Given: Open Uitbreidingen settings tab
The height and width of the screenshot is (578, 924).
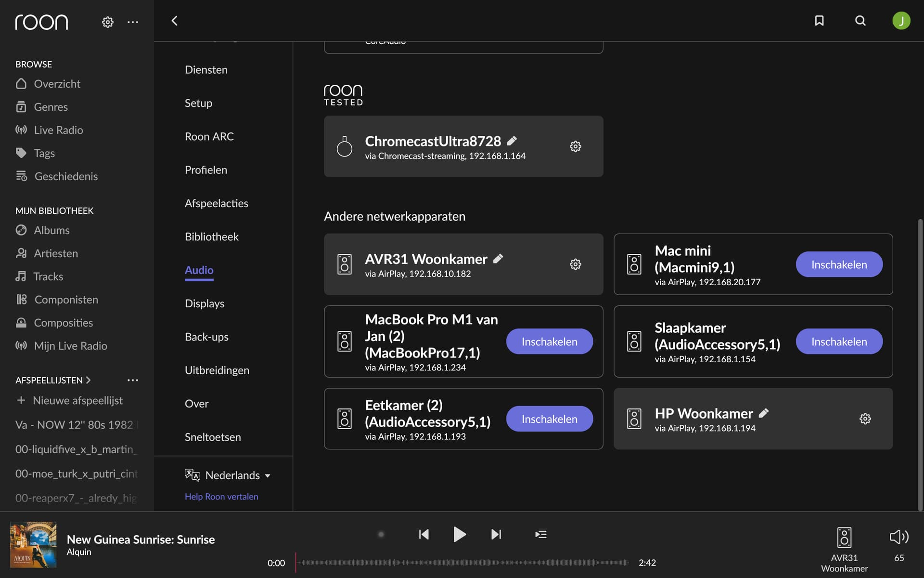Looking at the screenshot, I should (x=217, y=370).
